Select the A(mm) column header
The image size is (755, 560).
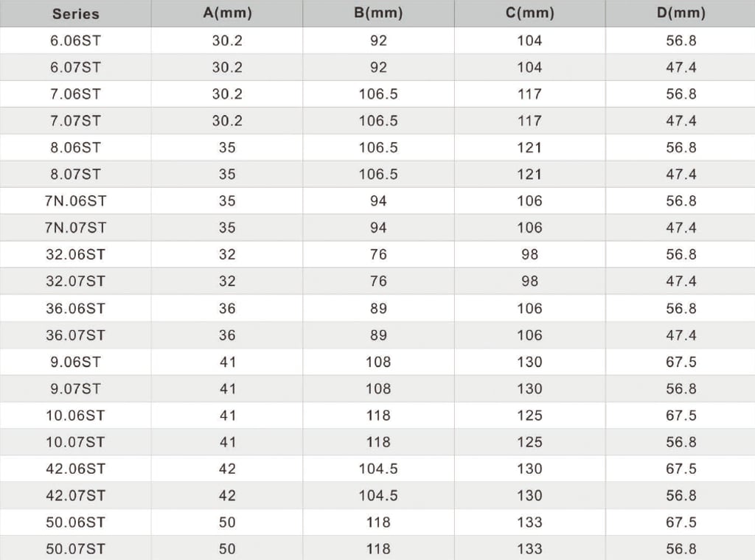click(x=227, y=13)
